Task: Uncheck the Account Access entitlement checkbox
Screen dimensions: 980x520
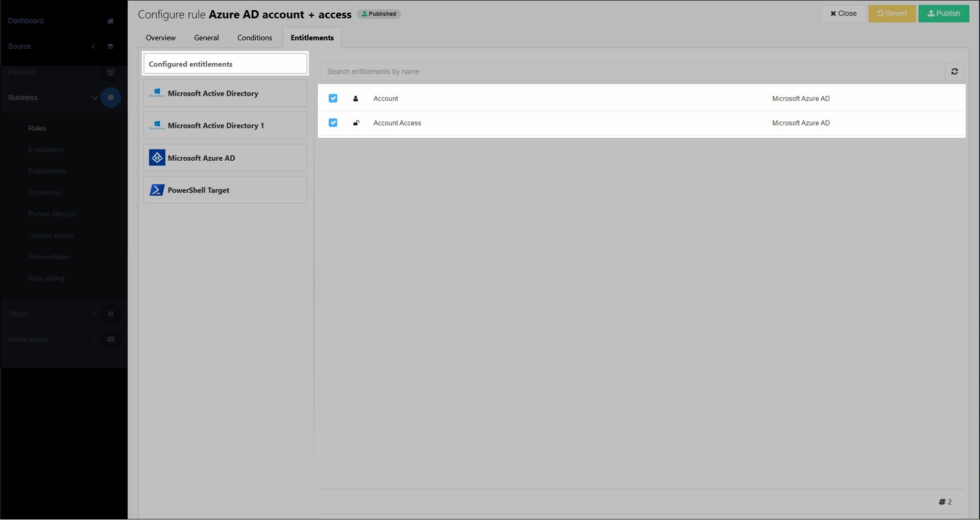Action: (x=333, y=123)
